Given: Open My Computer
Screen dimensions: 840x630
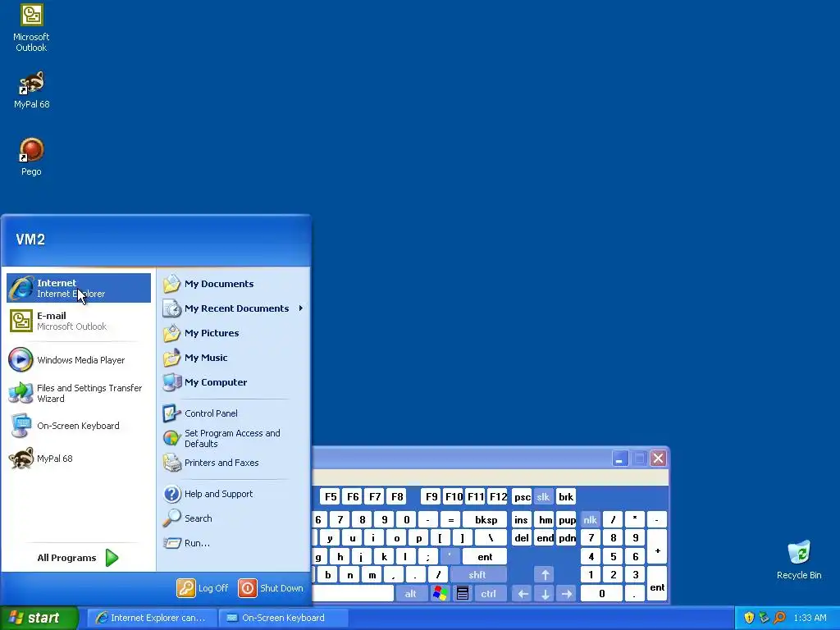Looking at the screenshot, I should tap(234, 382).
